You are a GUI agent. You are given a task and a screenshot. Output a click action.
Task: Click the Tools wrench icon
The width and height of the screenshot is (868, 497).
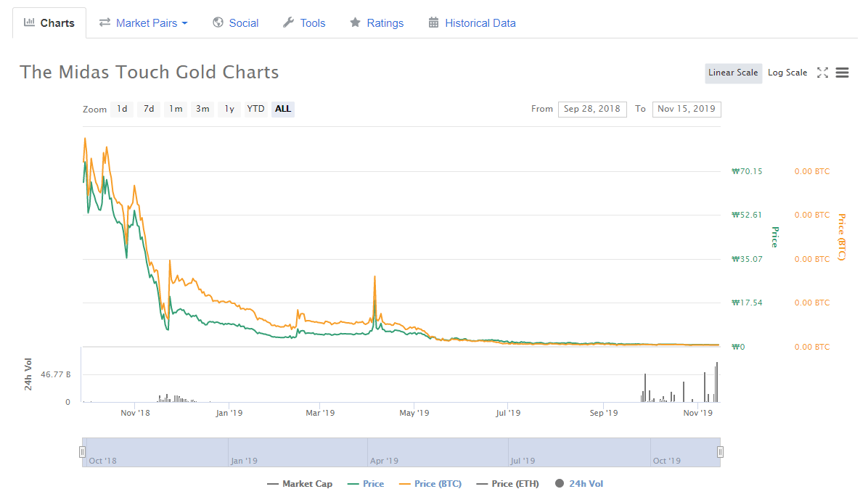[288, 22]
